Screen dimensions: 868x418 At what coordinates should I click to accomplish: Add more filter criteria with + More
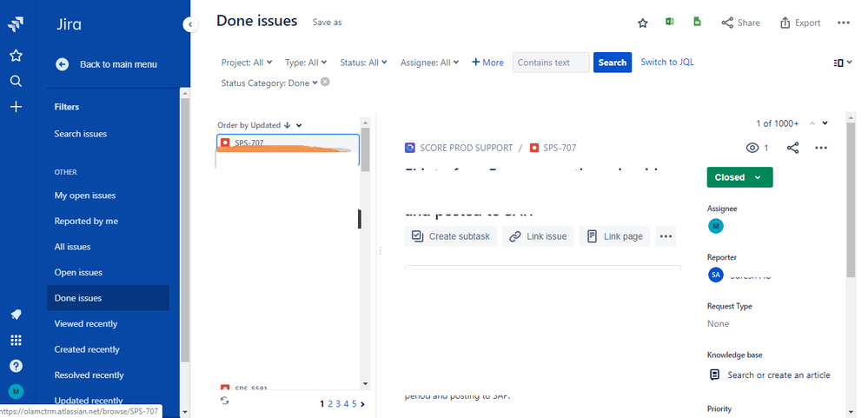(487, 63)
